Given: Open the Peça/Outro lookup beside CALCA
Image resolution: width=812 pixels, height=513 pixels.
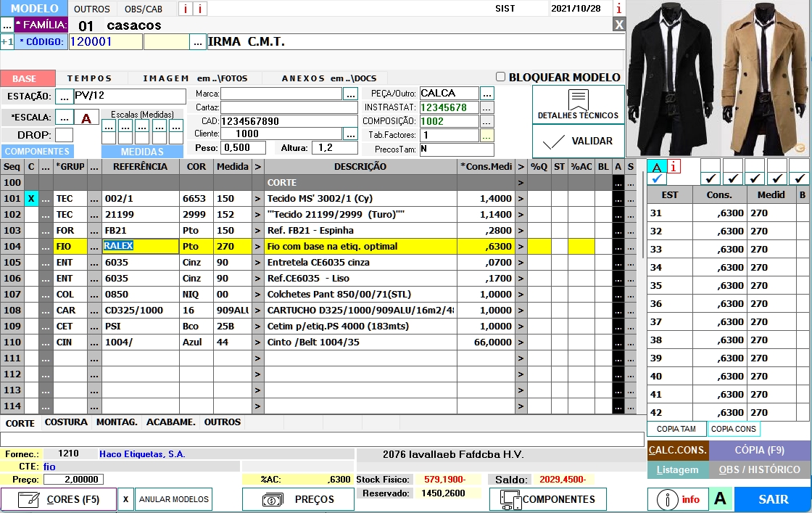Looking at the screenshot, I should (x=487, y=94).
